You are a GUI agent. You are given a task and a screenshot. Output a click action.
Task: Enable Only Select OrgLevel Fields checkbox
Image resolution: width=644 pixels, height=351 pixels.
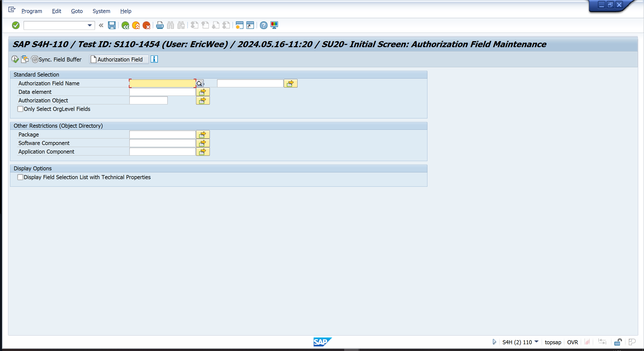click(x=20, y=109)
